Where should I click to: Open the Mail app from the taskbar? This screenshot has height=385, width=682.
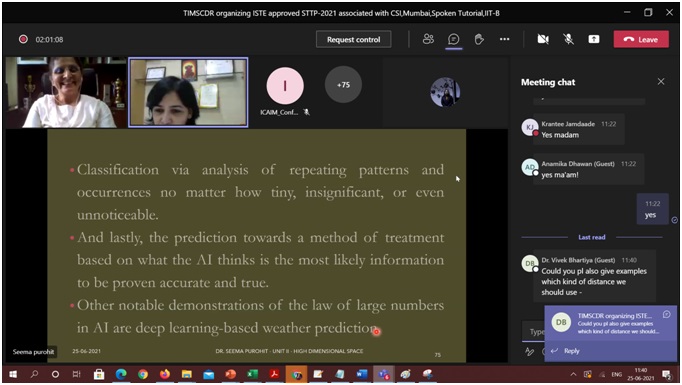click(209, 374)
